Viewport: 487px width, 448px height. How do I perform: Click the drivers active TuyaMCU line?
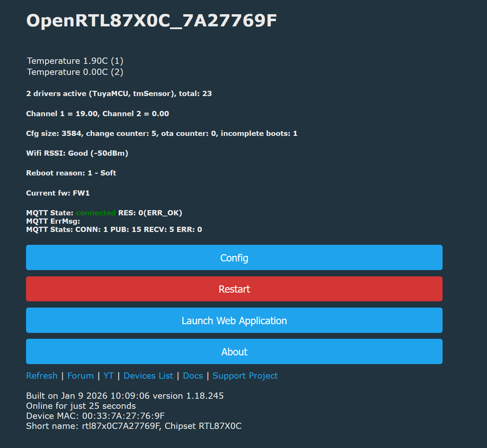[x=119, y=94]
